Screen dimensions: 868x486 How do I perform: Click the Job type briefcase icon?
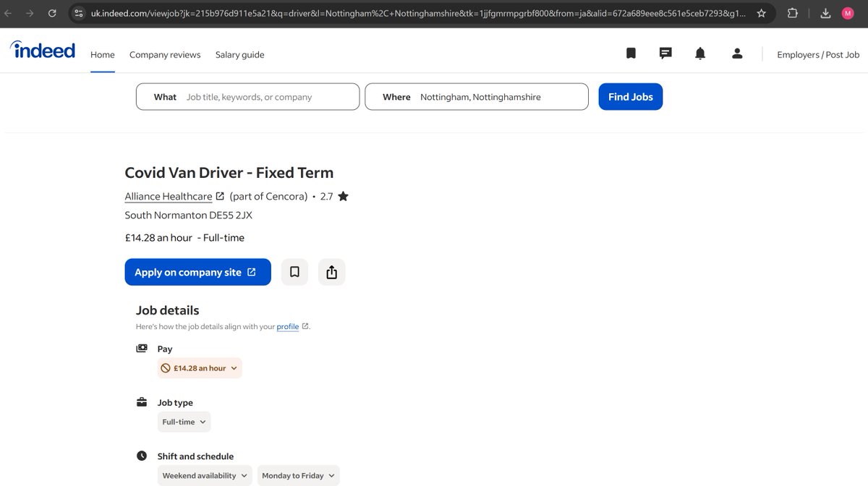[142, 402]
